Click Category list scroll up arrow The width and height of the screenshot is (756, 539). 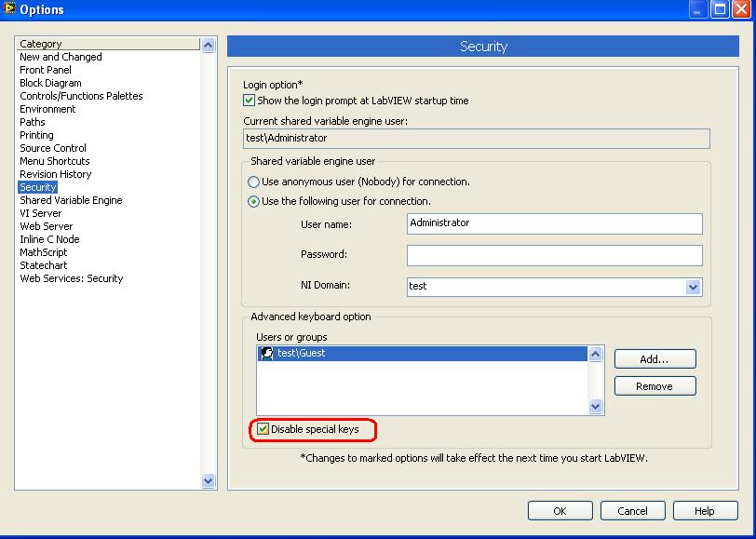(x=208, y=46)
